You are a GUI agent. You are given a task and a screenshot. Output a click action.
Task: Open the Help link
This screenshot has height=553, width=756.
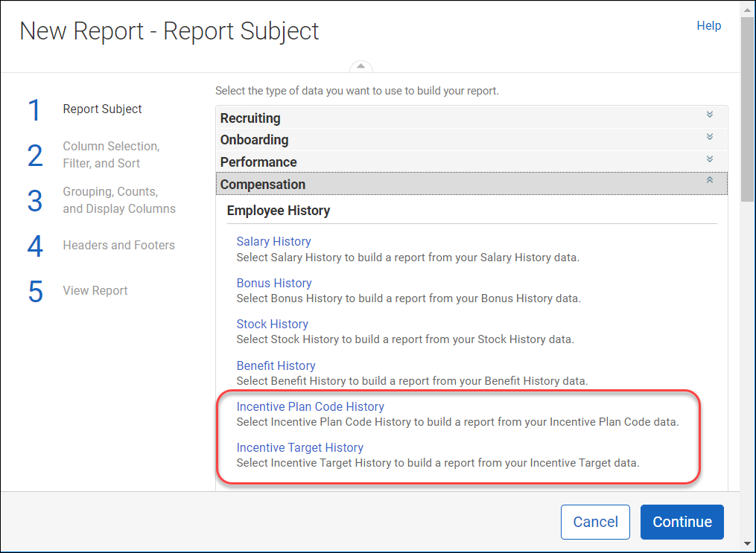pos(708,25)
